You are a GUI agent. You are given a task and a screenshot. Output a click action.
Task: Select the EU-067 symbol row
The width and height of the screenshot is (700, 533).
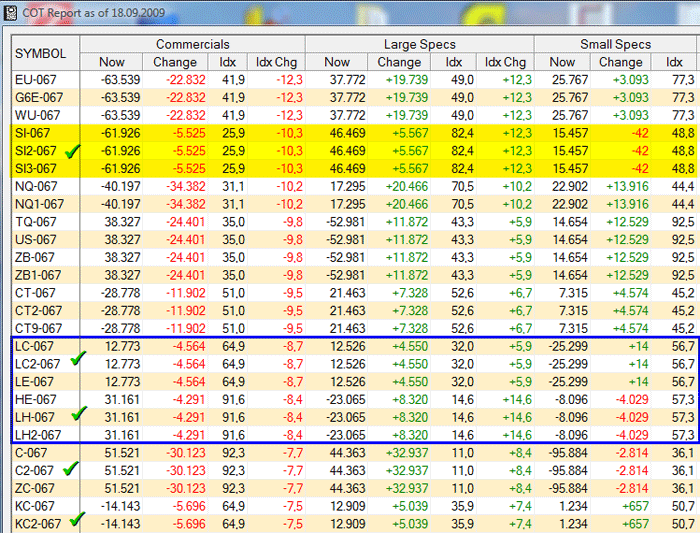38,79
